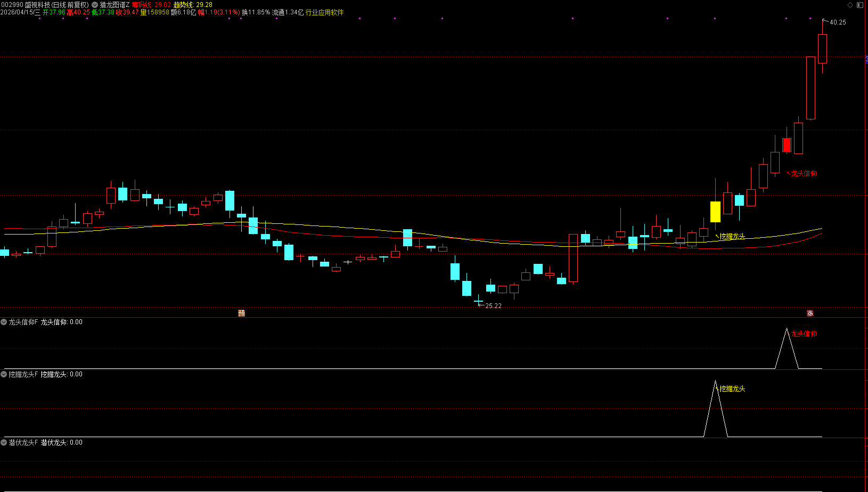Select the solid red-filled candlestick
868x492 pixels.
(787, 144)
